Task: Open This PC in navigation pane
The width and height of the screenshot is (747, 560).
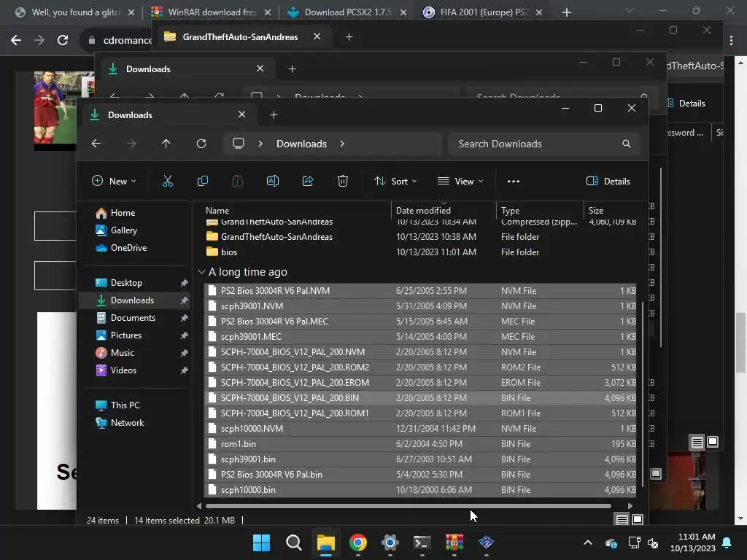Action: click(125, 405)
